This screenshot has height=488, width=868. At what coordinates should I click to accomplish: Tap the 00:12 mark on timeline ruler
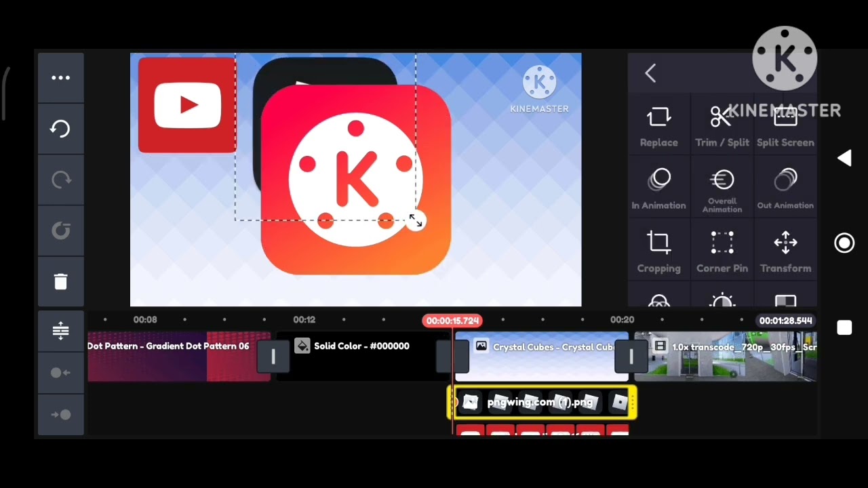[x=304, y=320]
